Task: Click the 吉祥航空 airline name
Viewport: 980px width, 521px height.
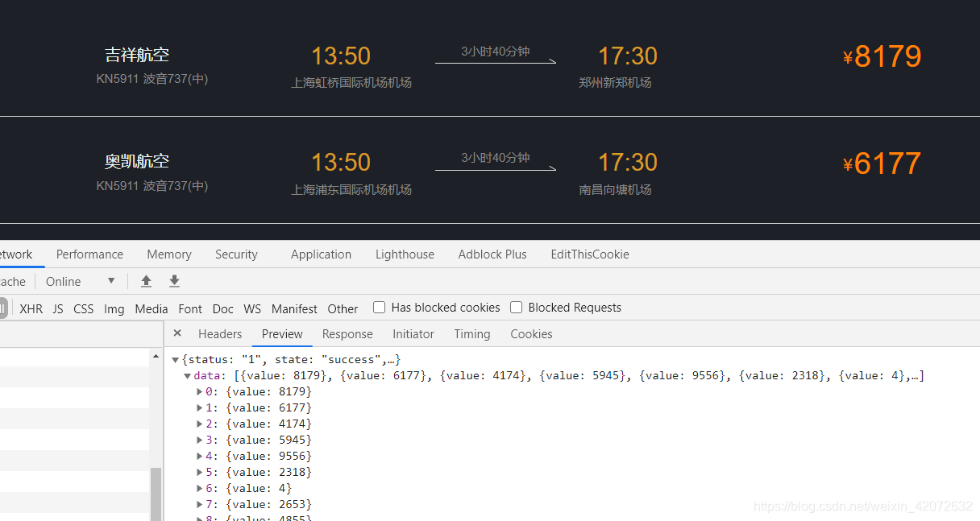Action: coord(137,55)
